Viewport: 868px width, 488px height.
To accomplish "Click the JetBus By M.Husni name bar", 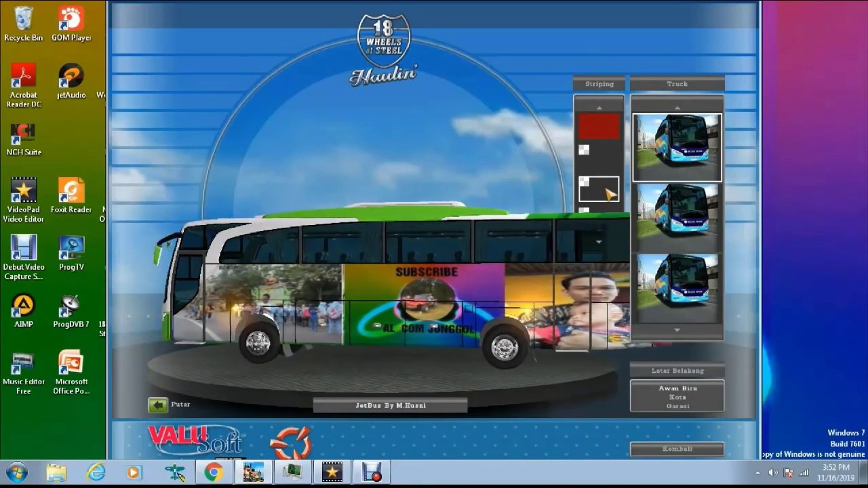I will [390, 405].
